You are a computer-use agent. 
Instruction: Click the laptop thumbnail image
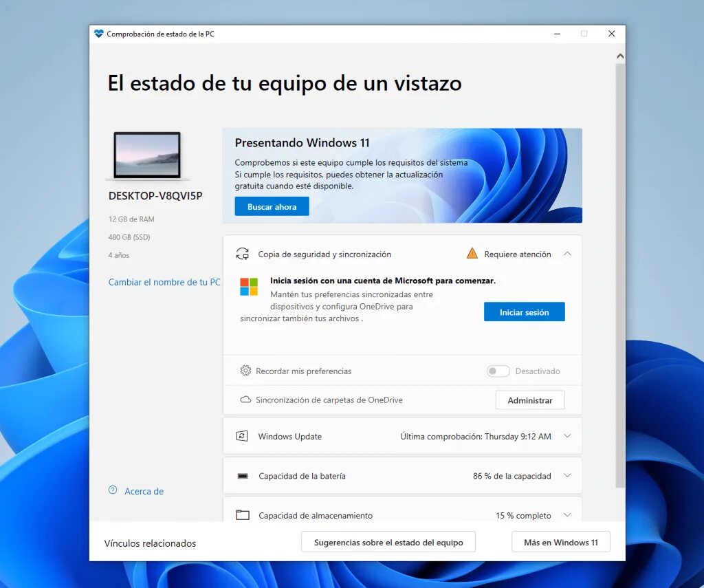(x=147, y=155)
